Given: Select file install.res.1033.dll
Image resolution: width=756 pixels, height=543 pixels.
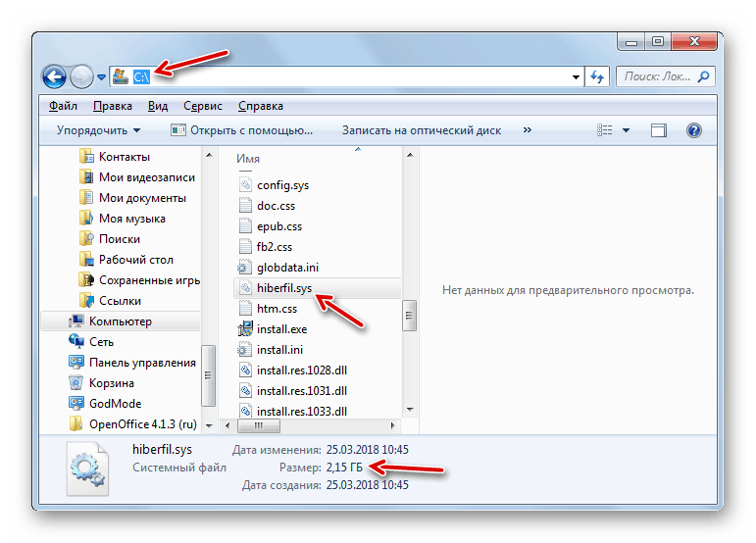Looking at the screenshot, I should click(293, 411).
